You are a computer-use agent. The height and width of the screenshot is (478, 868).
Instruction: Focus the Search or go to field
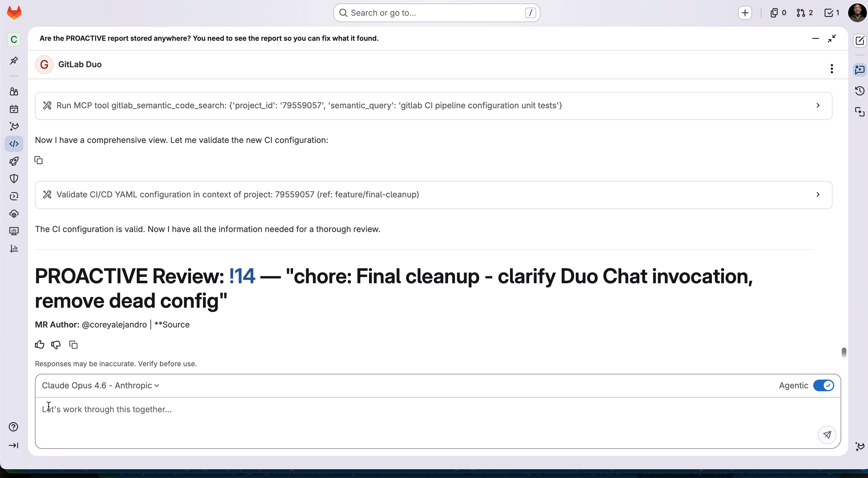coord(436,13)
